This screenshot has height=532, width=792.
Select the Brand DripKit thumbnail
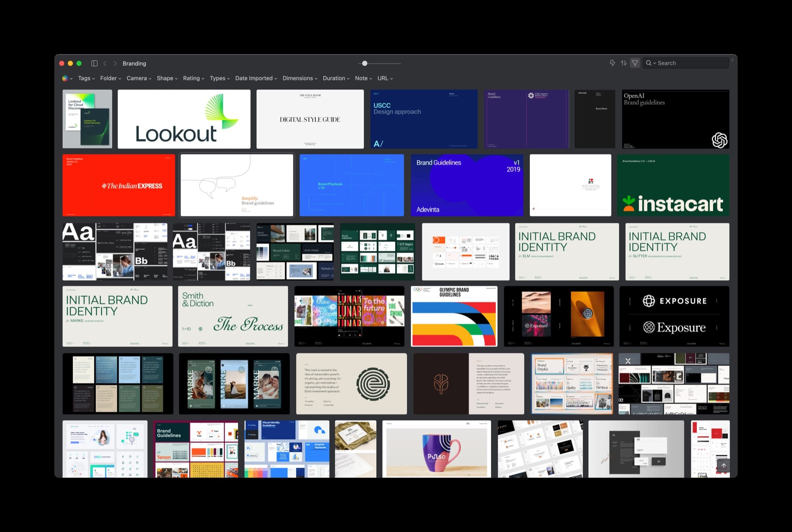[x=572, y=384]
